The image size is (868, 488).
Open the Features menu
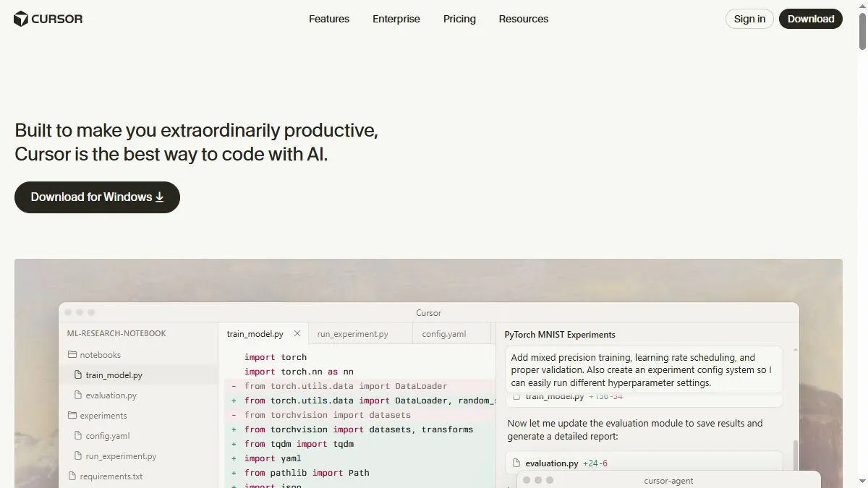(329, 19)
